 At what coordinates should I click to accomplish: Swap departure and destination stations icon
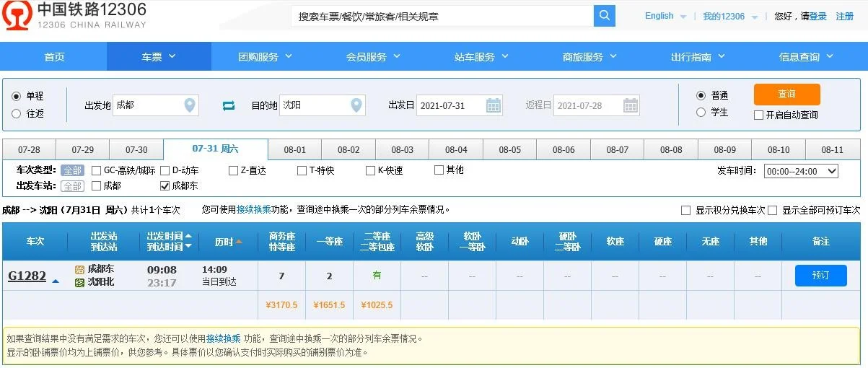229,105
